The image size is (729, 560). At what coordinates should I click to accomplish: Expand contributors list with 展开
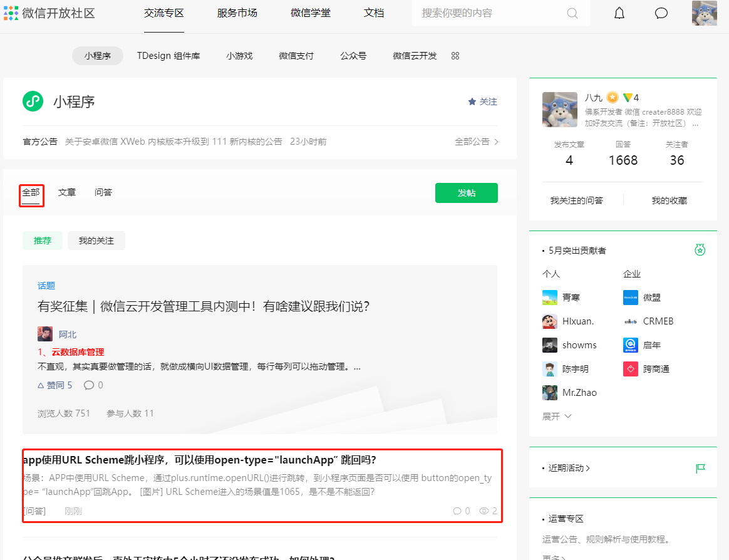557,417
